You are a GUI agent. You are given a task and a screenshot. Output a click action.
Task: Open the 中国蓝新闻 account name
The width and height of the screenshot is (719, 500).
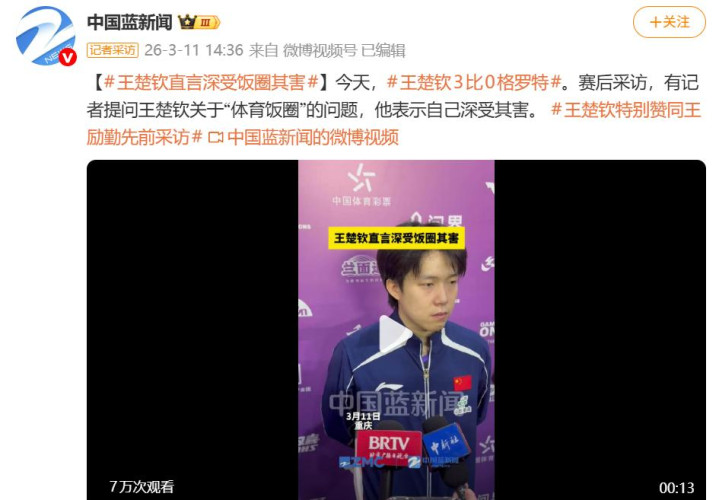tap(130, 22)
